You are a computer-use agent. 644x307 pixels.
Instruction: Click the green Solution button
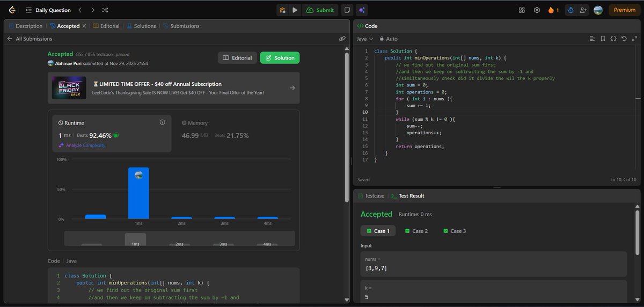click(280, 58)
